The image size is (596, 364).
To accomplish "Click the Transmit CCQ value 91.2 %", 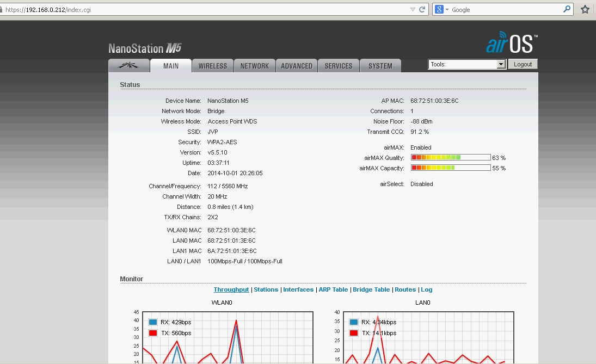I will (x=420, y=132).
